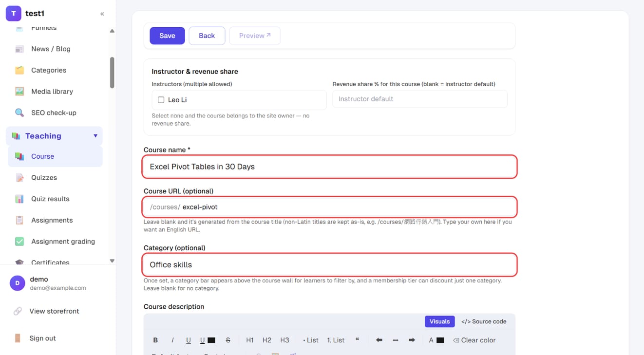Apply strikethrough formatting

[228, 340]
